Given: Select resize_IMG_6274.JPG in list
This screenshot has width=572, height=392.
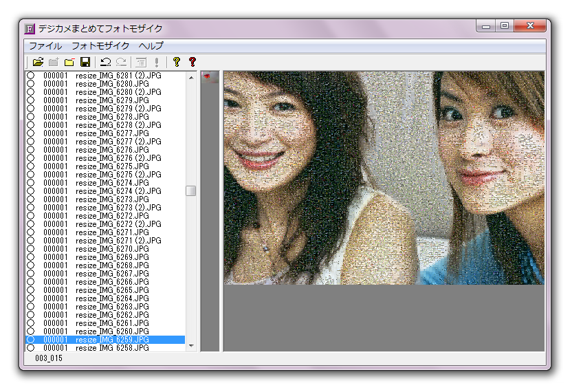Looking at the screenshot, I should click(105, 183).
